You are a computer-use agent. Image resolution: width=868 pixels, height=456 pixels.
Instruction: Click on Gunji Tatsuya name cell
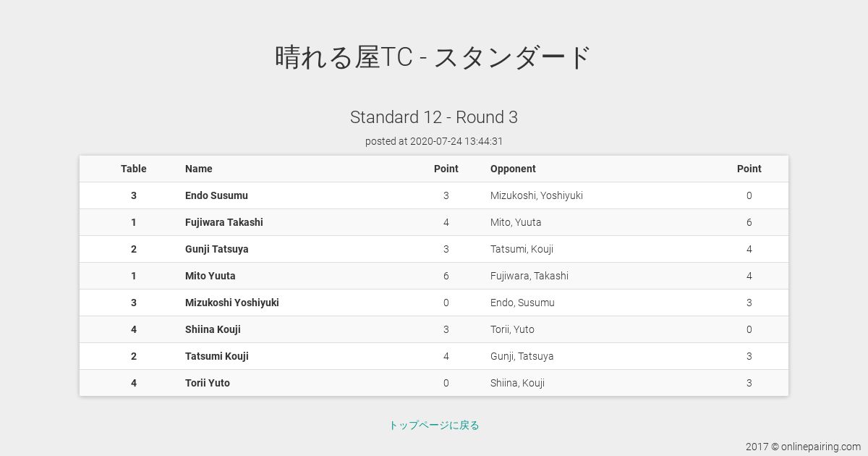click(217, 249)
